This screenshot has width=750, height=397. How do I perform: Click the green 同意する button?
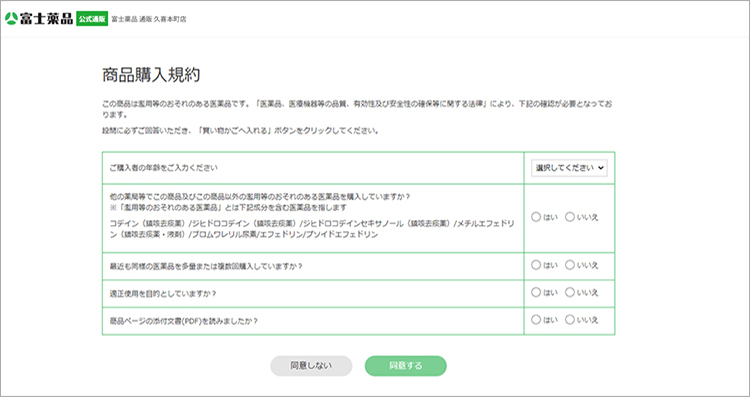tap(406, 366)
